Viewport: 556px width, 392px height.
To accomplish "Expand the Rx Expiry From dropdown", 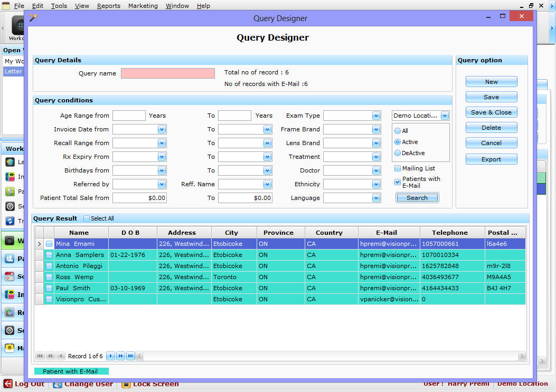I will coord(162,157).
